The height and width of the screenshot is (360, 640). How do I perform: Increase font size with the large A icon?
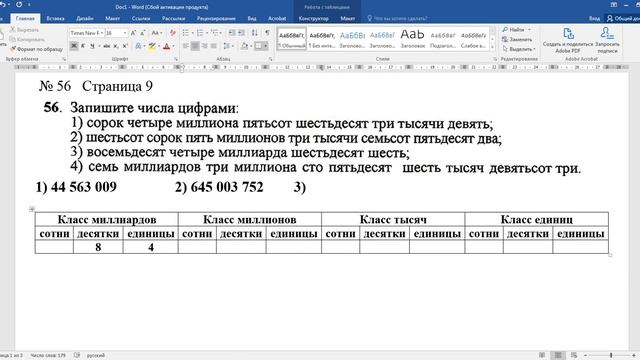click(133, 33)
